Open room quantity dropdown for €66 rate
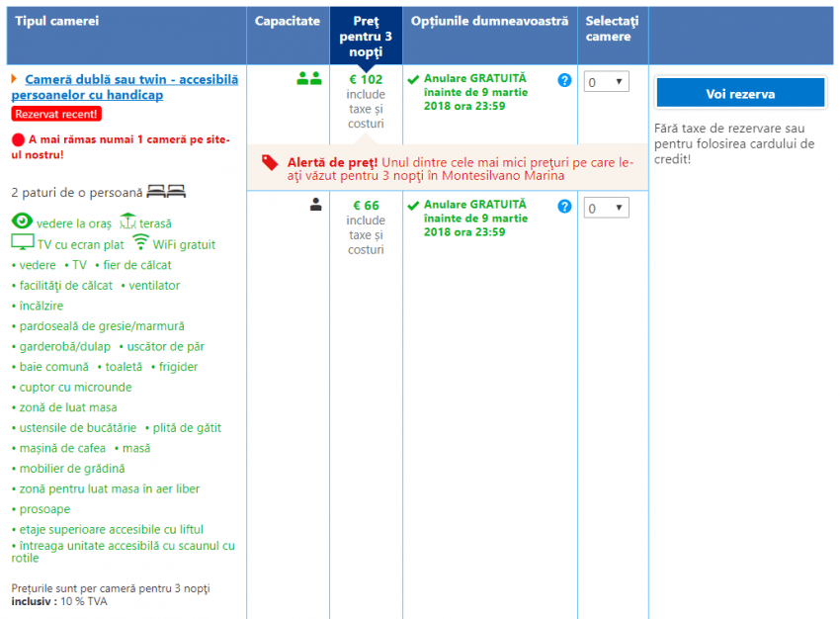Image resolution: width=840 pixels, height=619 pixels. point(606,208)
